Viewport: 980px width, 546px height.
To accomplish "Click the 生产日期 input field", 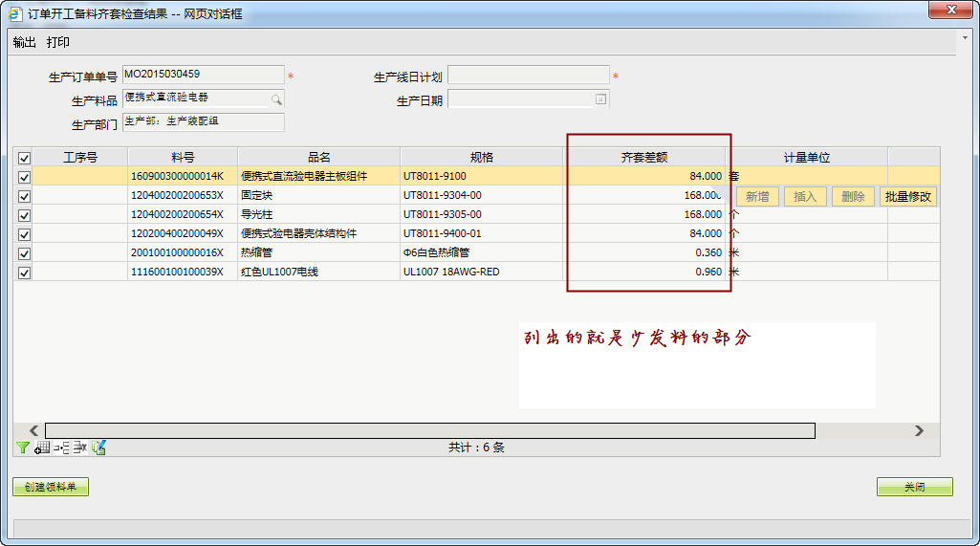I will 528,98.
